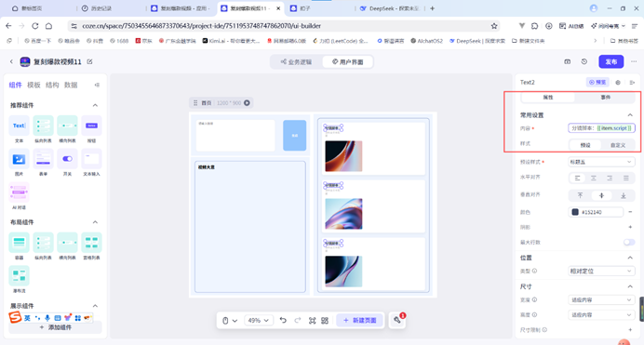Image resolution: width=644 pixels, height=345 pixels.
Task: Open the 类型 相对定位 dropdown
Action: click(x=601, y=272)
